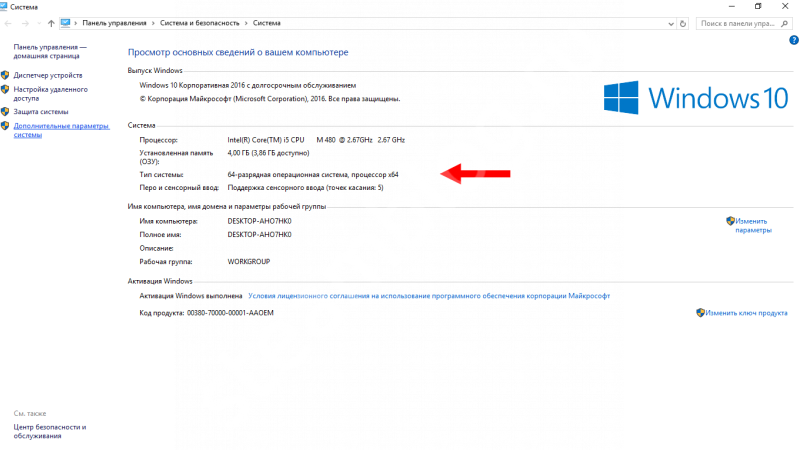
Task: Open 'Панель управления' breadcrumb
Action: (114, 23)
